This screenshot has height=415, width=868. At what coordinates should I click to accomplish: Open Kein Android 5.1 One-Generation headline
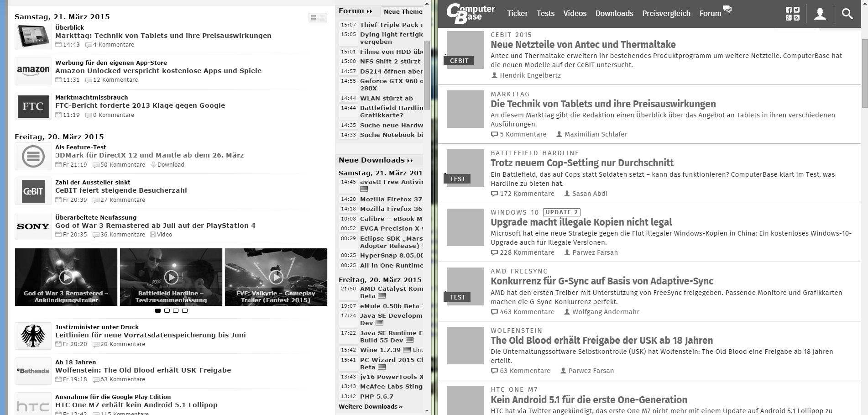click(589, 400)
